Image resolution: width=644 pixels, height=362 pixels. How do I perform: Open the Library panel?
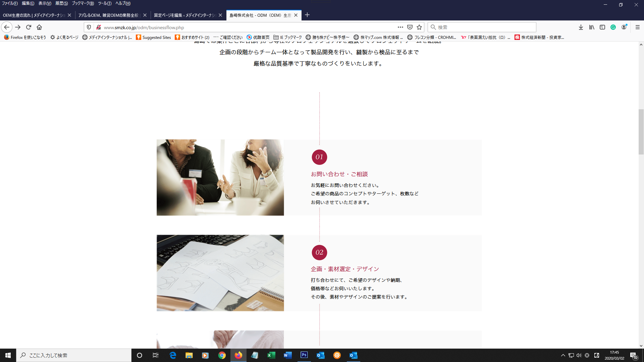point(592,27)
